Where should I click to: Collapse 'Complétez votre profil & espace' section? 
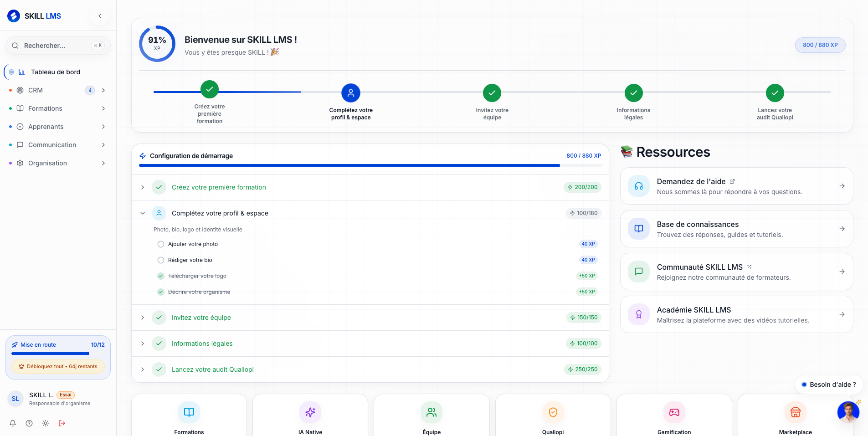coord(143,213)
